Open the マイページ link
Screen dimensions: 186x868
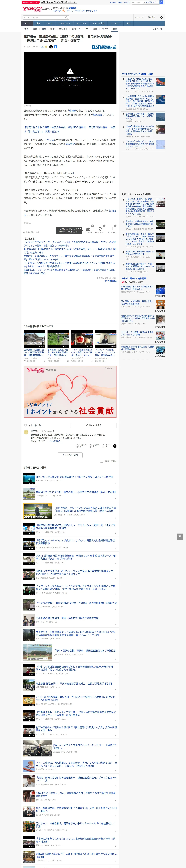[139, 18]
